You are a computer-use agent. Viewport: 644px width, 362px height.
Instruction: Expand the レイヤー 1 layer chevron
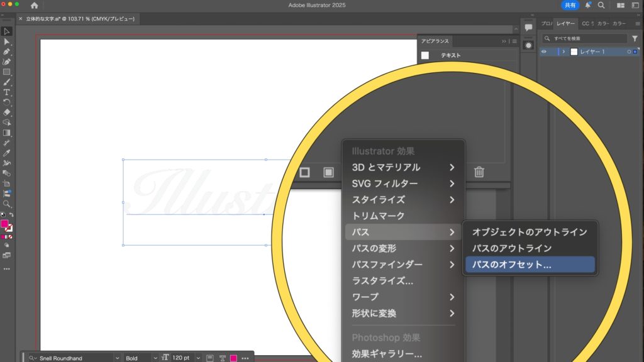pos(564,52)
